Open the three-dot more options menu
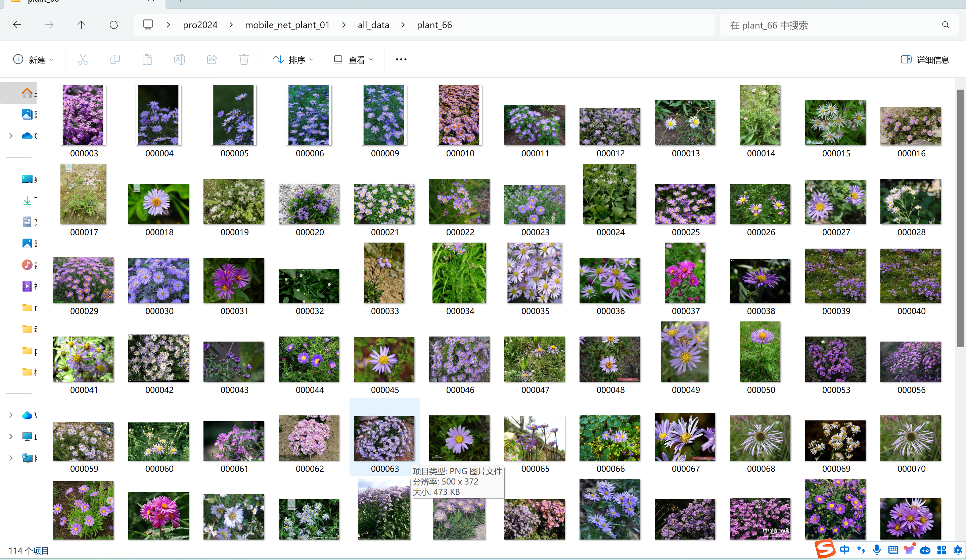The image size is (966, 560). tap(401, 59)
